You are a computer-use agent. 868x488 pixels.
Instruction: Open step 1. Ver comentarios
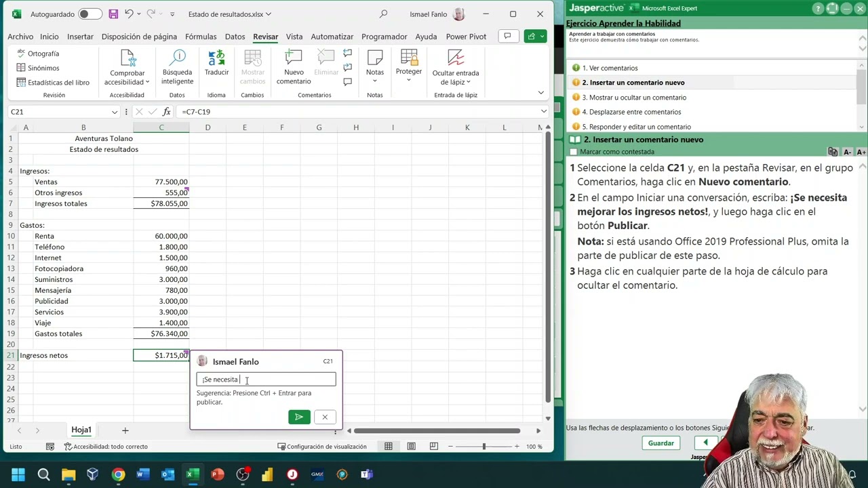tap(610, 68)
